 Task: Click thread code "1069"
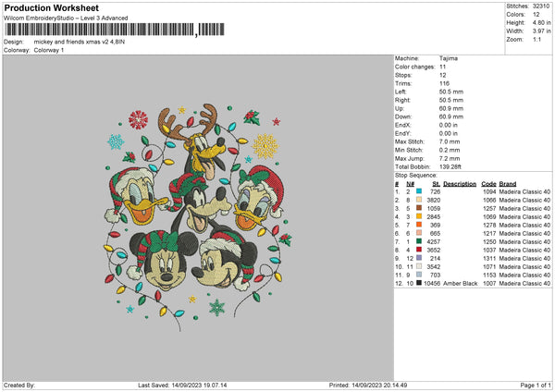[489, 217]
